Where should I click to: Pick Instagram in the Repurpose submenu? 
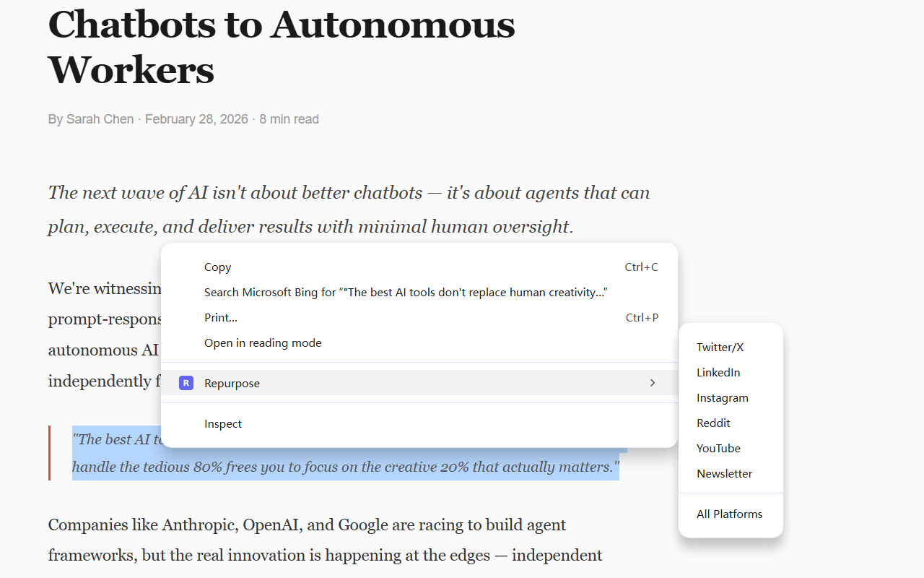(x=723, y=397)
